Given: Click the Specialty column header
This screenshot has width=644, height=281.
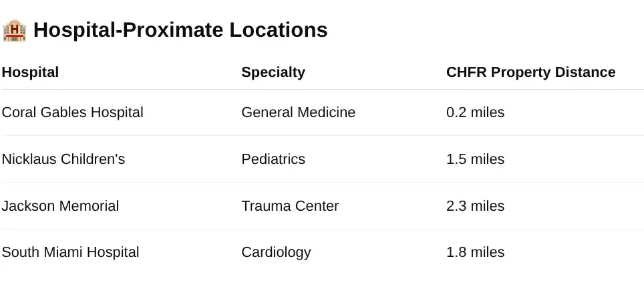Looking at the screenshot, I should tap(273, 72).
